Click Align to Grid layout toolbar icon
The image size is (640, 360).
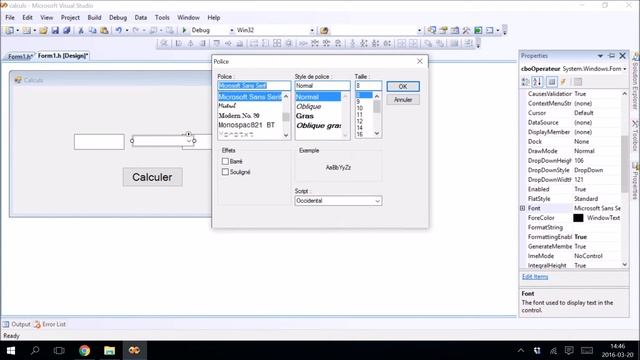pos(164,43)
